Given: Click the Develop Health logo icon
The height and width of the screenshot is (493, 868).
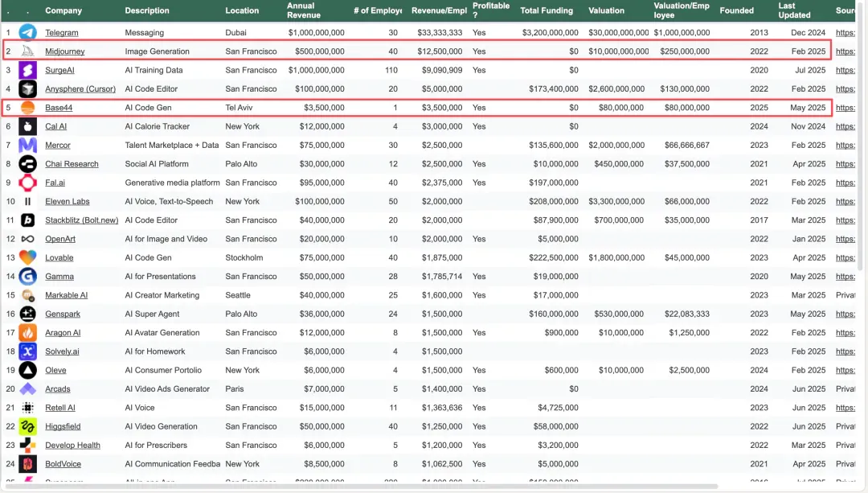Looking at the screenshot, I should [27, 446].
